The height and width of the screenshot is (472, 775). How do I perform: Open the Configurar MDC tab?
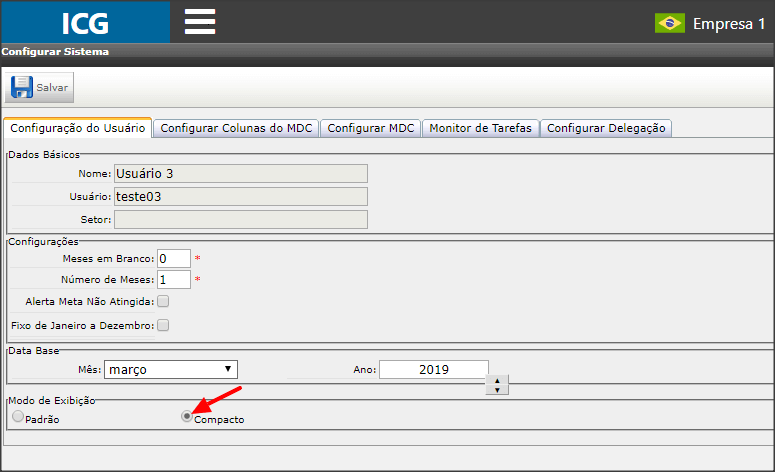371,129
